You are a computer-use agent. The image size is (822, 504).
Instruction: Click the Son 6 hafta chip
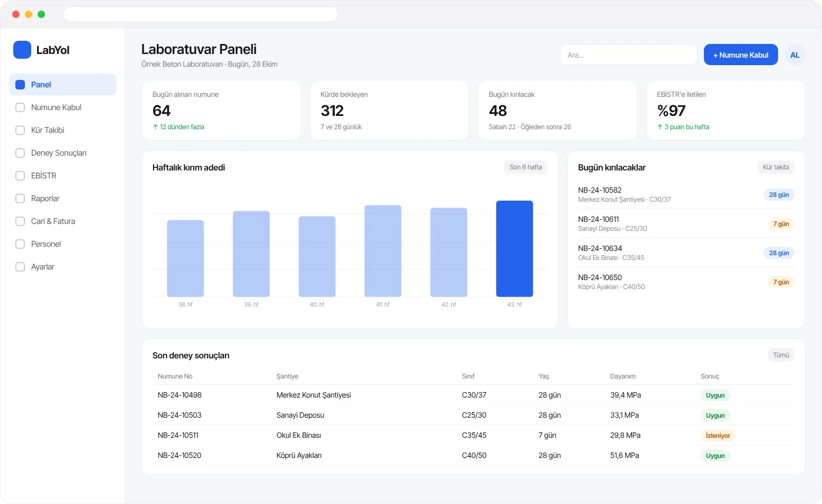525,167
